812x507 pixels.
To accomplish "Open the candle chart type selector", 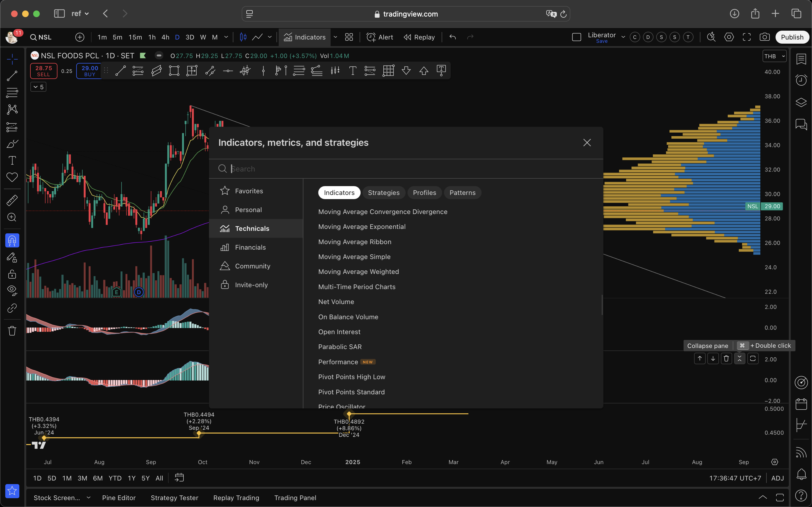I will coord(243,37).
